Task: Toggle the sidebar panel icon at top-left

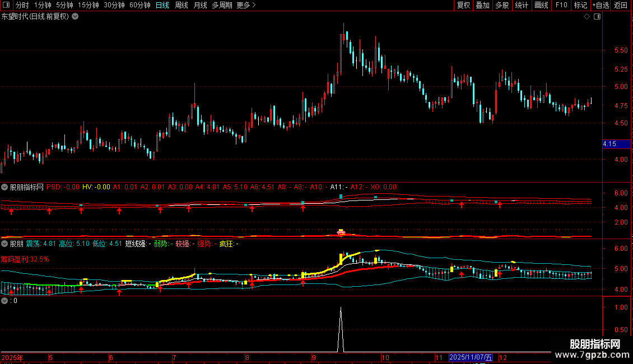Action: coord(6,5)
